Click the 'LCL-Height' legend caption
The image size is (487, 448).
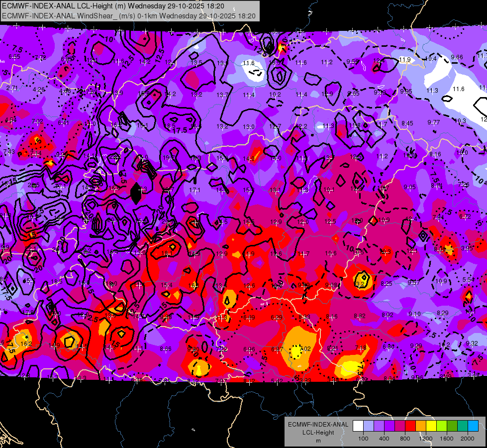318,433
